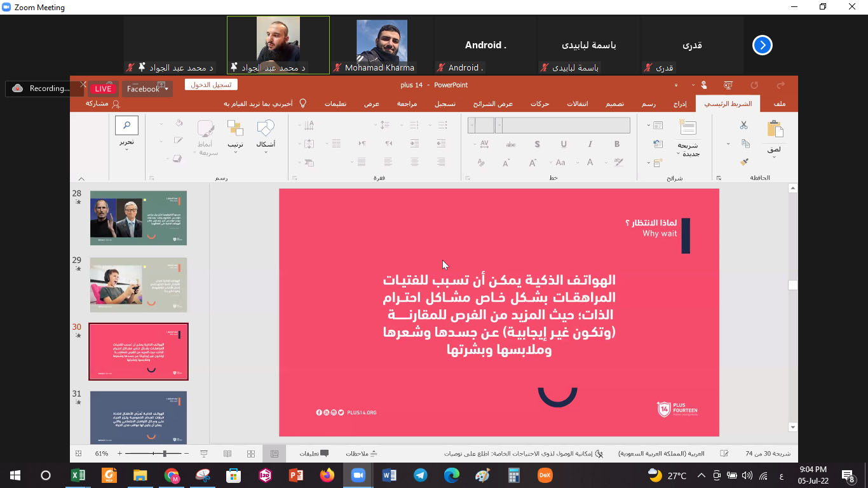Click the Sign in button
Image resolution: width=868 pixels, height=488 pixels.
(x=211, y=85)
